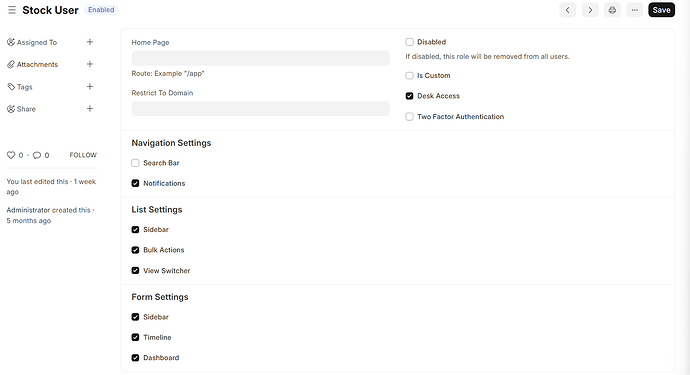Image resolution: width=690 pixels, height=375 pixels.
Task: Enable Two Factor Authentication checkbox
Action: click(409, 116)
